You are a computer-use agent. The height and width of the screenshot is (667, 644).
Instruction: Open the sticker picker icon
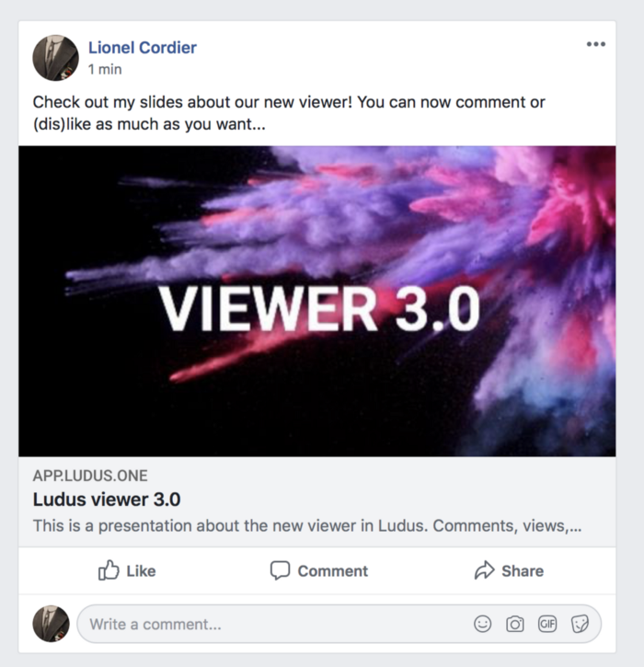(x=580, y=624)
